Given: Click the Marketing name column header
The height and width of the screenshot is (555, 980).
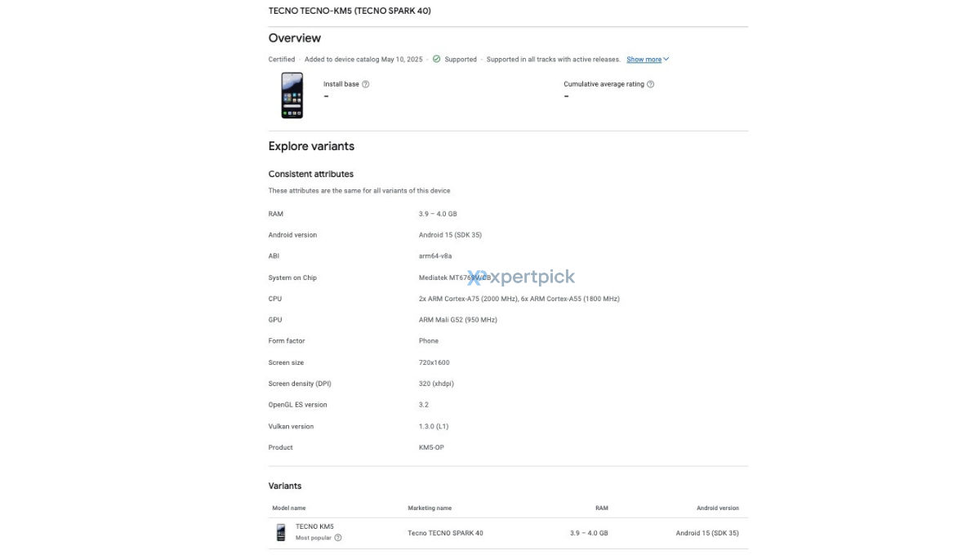Looking at the screenshot, I should click(x=430, y=508).
